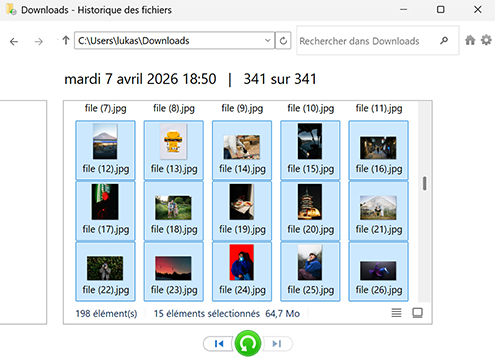
Task: Open the File History home icon
Action: (x=470, y=40)
